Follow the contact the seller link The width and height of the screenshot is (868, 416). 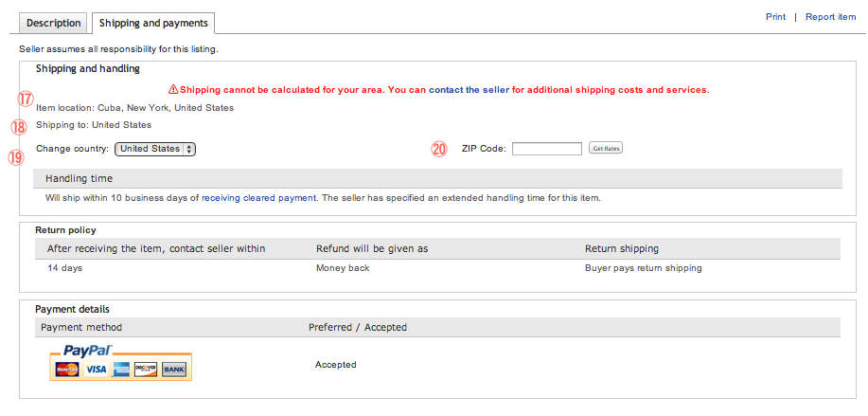(x=469, y=89)
